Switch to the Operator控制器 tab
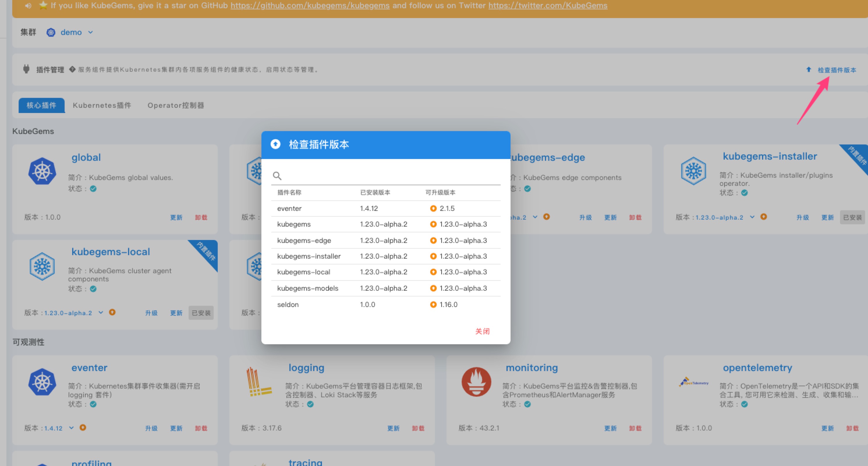 coord(176,105)
